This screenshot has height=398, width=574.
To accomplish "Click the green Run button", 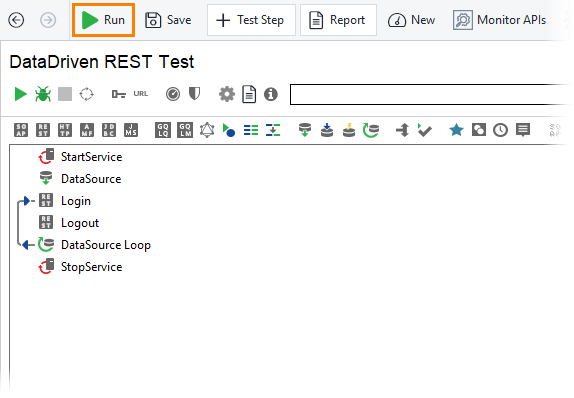I will (103, 20).
